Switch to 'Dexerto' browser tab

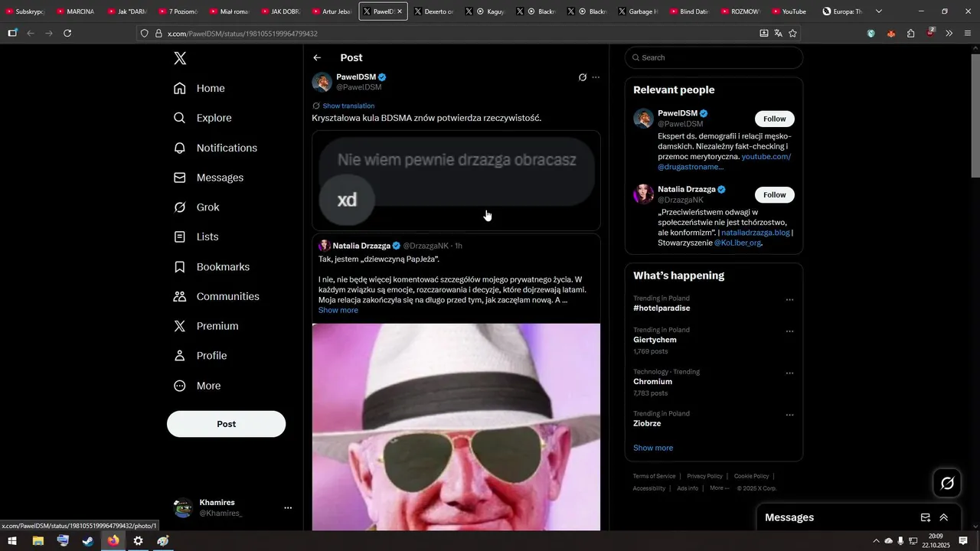pyautogui.click(x=434, y=11)
